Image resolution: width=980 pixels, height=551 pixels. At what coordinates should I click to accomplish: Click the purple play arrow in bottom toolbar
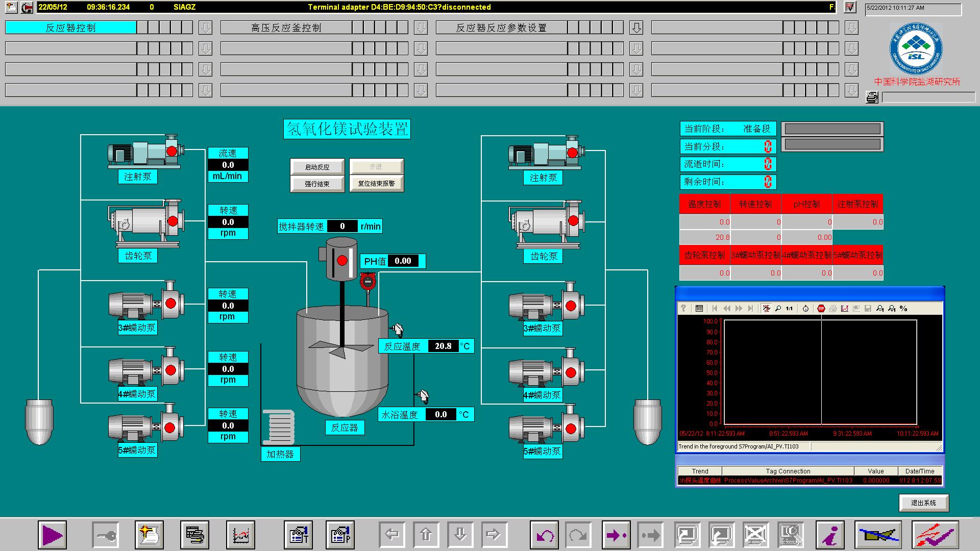pyautogui.click(x=52, y=535)
